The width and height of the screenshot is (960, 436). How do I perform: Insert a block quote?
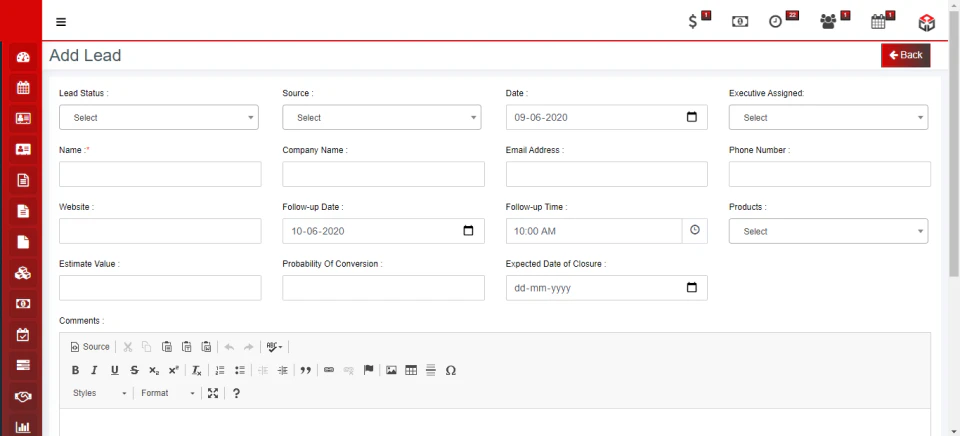click(306, 370)
